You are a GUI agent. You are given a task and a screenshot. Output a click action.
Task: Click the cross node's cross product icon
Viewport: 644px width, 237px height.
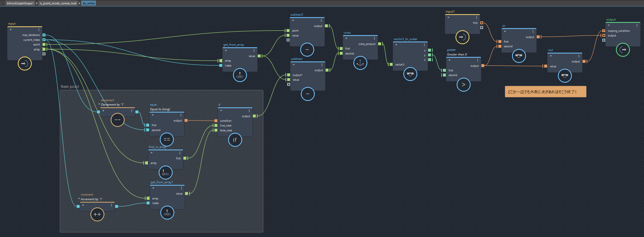point(360,63)
